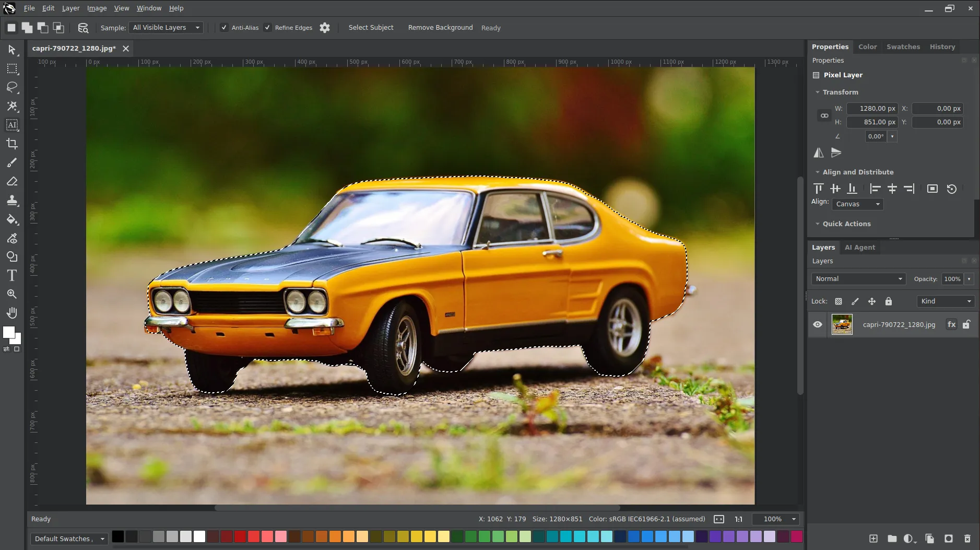This screenshot has height=550, width=980.
Task: Select the Eraser tool
Action: point(12,181)
